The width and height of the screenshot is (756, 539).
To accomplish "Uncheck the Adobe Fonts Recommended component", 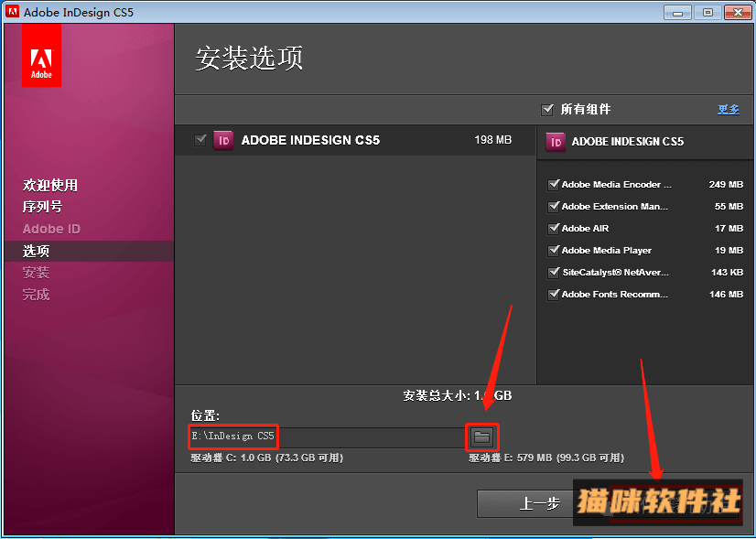I will [x=553, y=295].
